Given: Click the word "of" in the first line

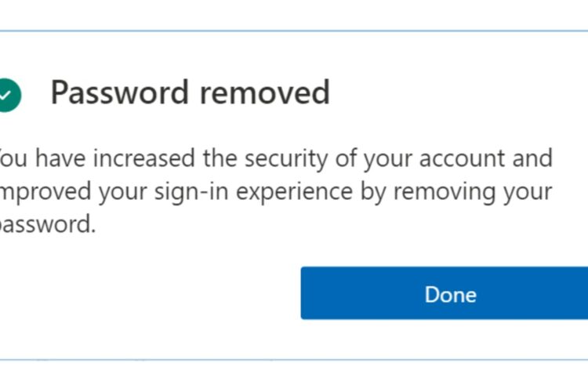Looking at the screenshot, I should 346,158.
